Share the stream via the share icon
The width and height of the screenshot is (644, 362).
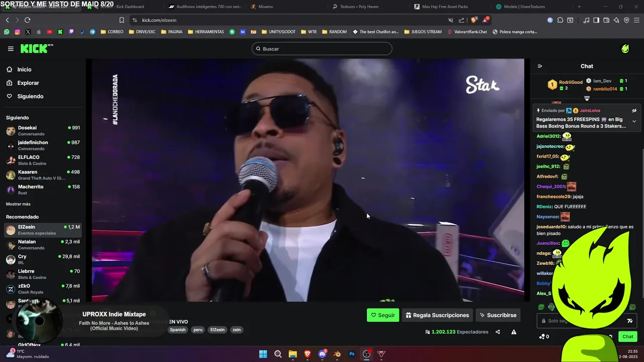pos(498,332)
